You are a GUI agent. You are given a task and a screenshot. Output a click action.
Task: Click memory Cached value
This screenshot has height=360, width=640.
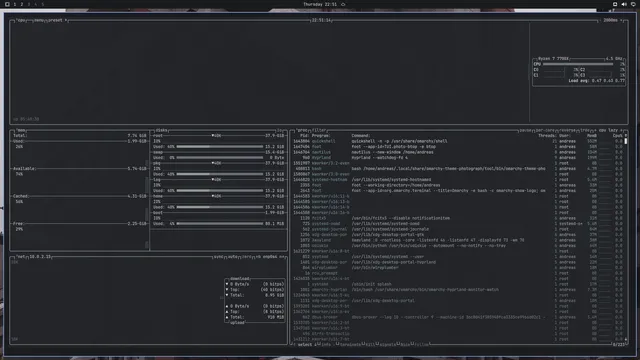pyautogui.click(x=137, y=196)
